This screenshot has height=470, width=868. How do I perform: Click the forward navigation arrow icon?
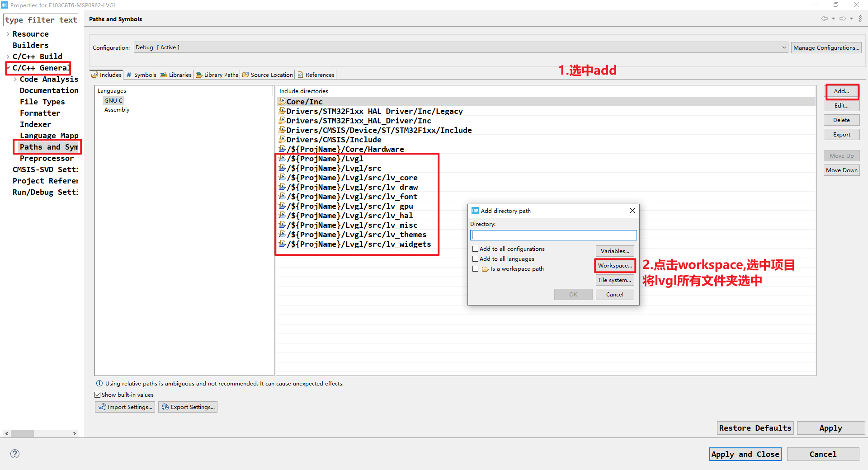pos(843,19)
